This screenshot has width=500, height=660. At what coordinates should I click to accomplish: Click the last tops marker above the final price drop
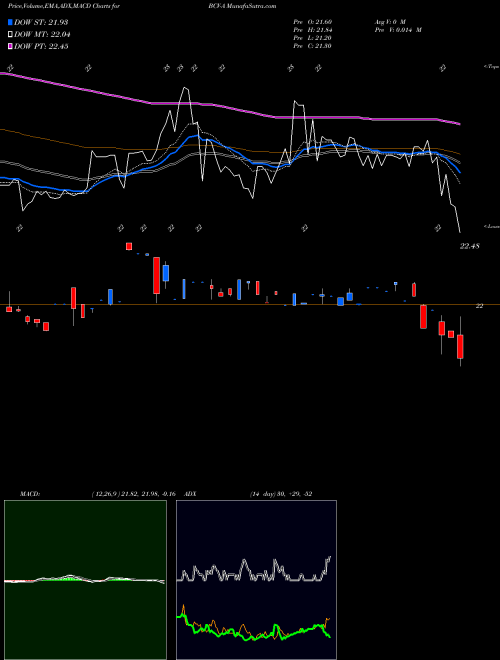[x=442, y=68]
